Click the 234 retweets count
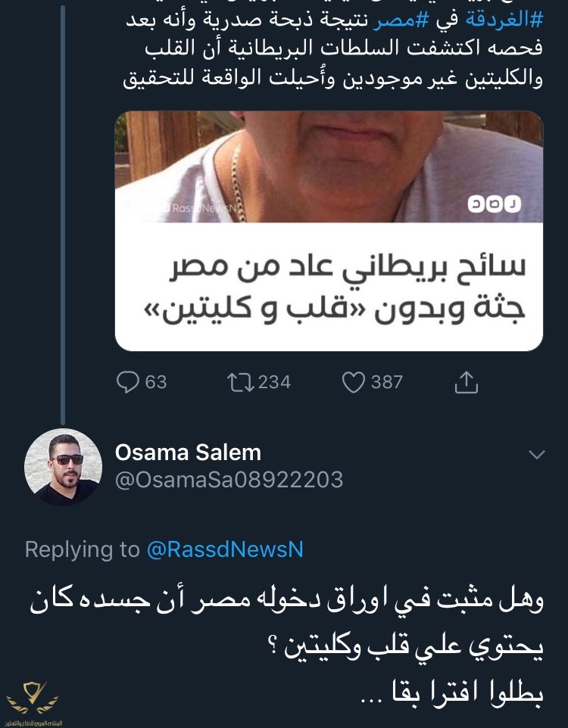The width and height of the screenshot is (568, 728). tap(274, 382)
